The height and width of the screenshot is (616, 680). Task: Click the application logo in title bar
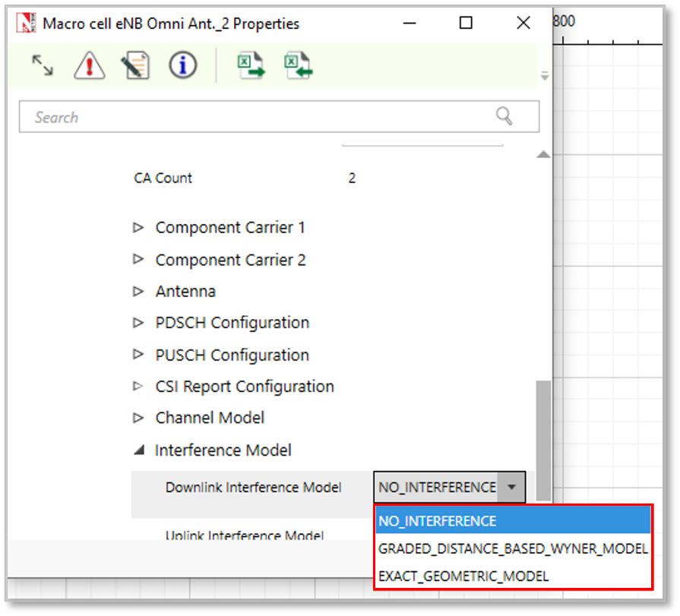(27, 24)
